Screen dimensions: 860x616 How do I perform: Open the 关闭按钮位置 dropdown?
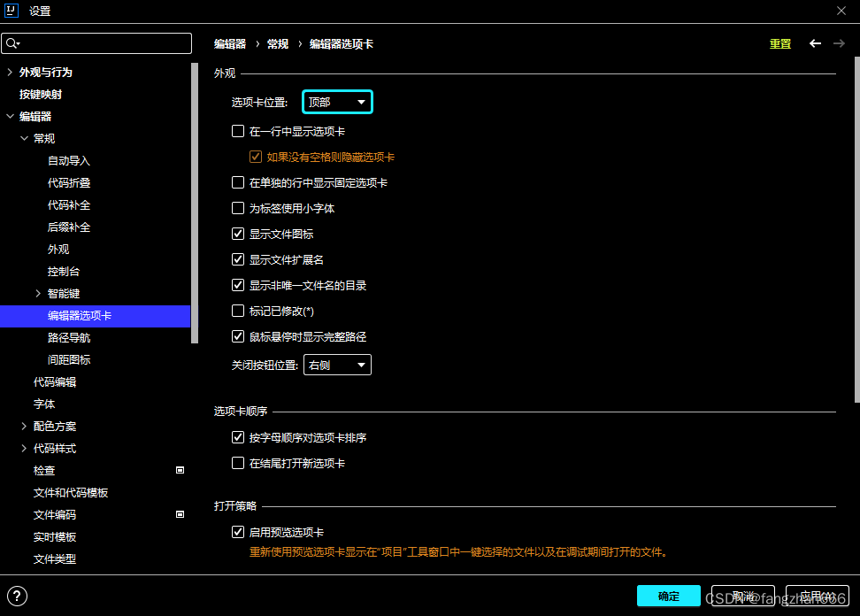tap(337, 365)
